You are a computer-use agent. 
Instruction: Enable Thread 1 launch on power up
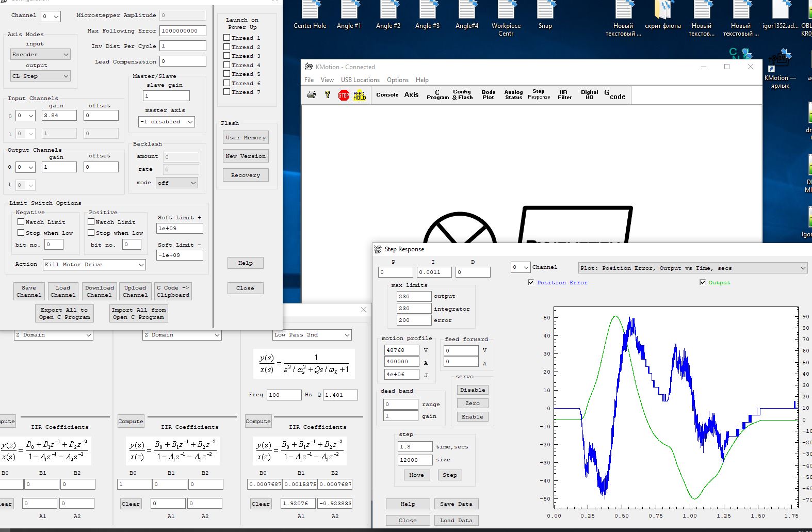(x=227, y=38)
